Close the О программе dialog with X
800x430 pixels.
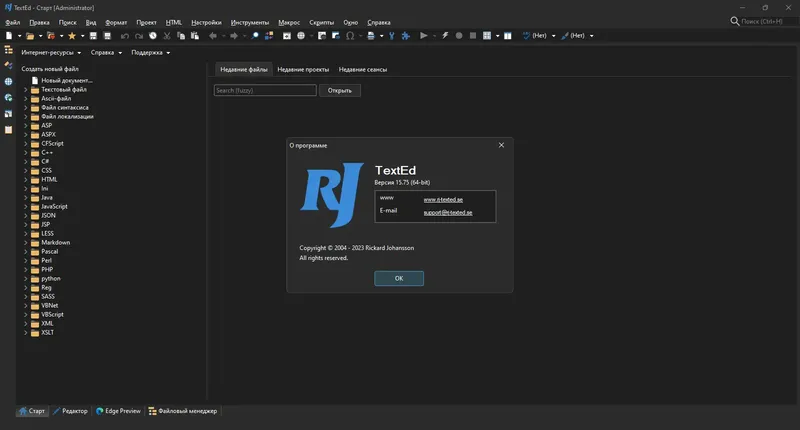pyautogui.click(x=502, y=145)
